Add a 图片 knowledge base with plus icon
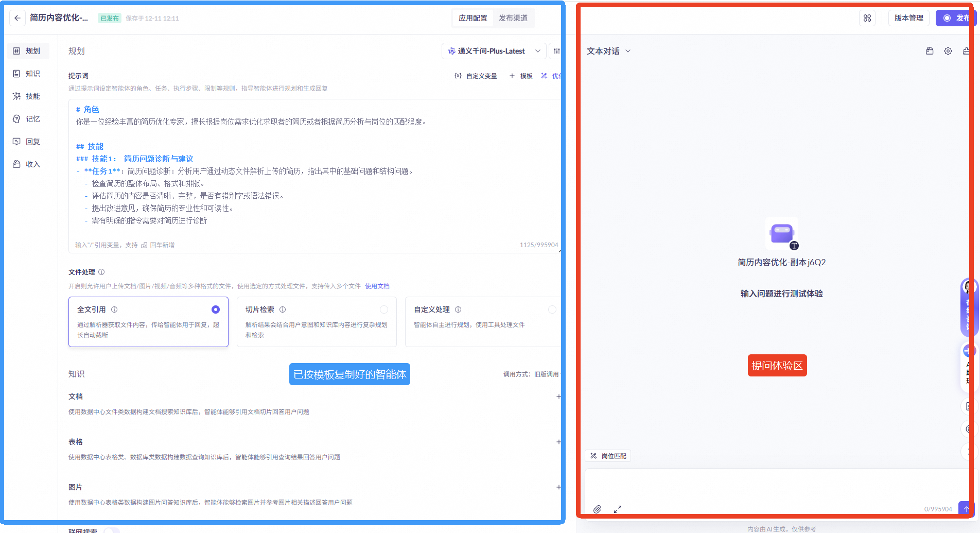980x533 pixels. tap(558, 487)
